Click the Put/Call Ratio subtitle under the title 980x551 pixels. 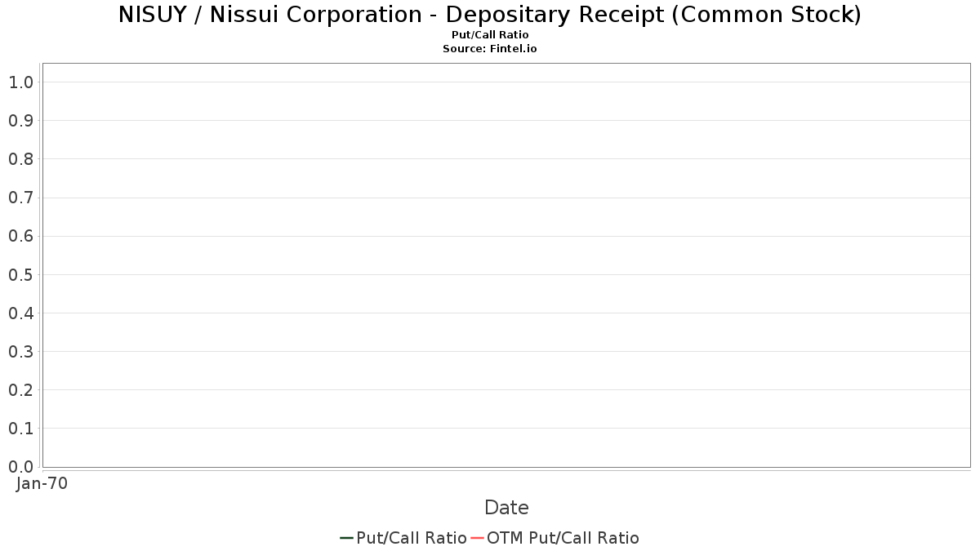(x=490, y=35)
